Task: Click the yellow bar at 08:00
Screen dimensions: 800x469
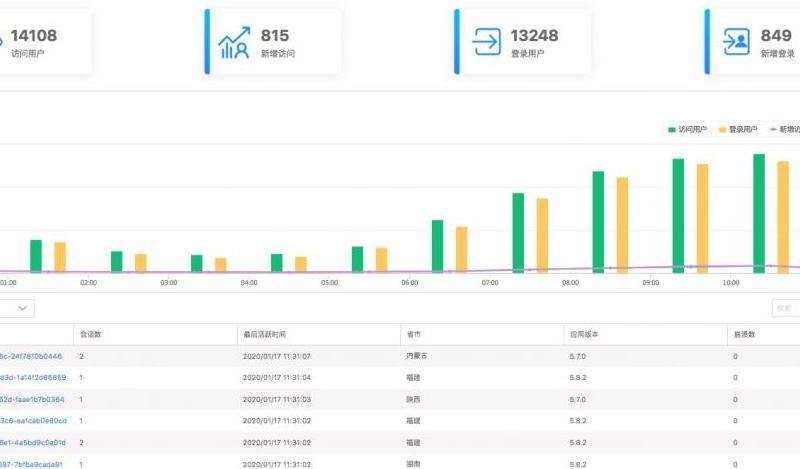Action: pyautogui.click(x=622, y=224)
